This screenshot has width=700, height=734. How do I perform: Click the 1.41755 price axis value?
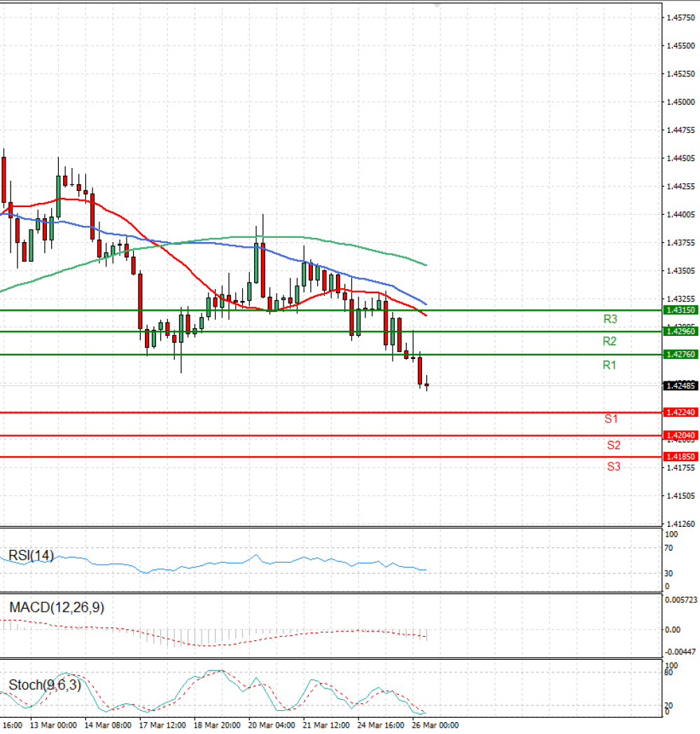681,467
